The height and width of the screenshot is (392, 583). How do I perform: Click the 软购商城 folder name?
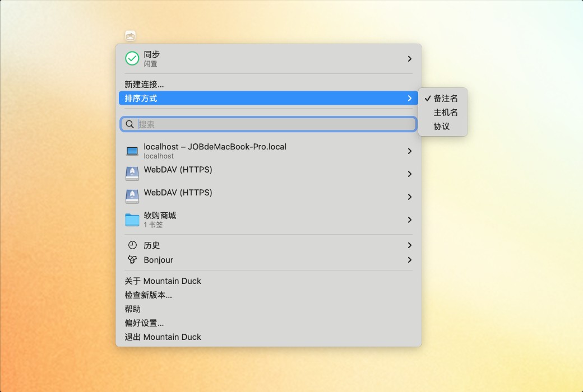(160, 216)
